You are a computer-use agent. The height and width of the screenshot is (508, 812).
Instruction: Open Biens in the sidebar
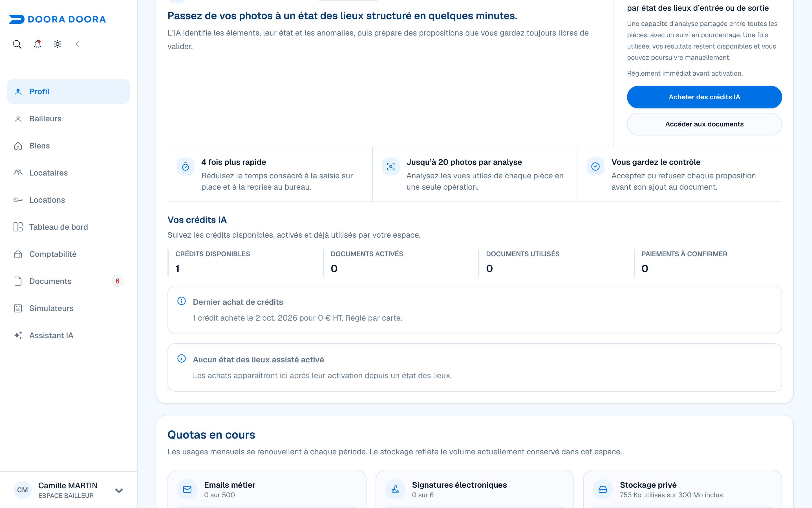pyautogui.click(x=69, y=146)
